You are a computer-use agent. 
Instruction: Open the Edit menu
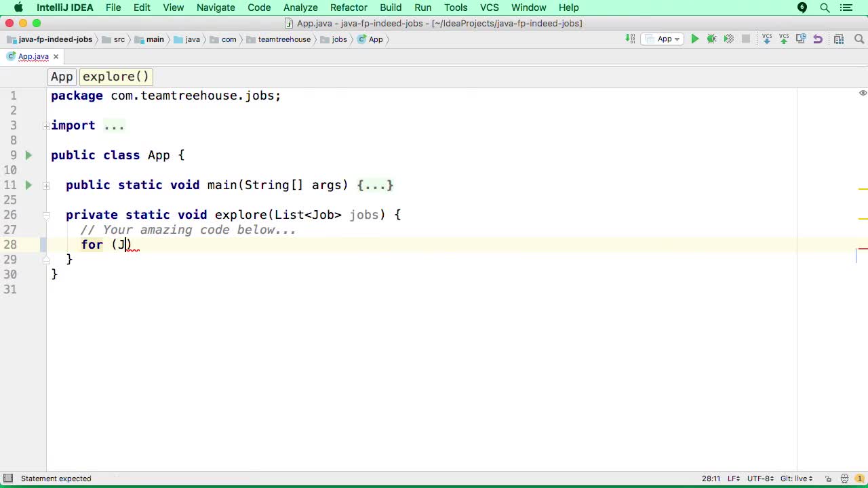142,7
